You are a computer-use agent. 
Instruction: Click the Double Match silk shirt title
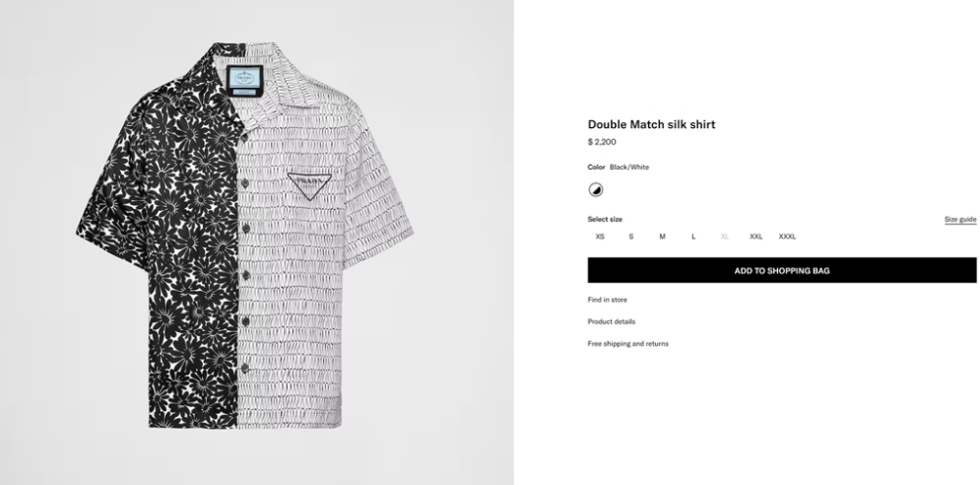click(x=651, y=124)
